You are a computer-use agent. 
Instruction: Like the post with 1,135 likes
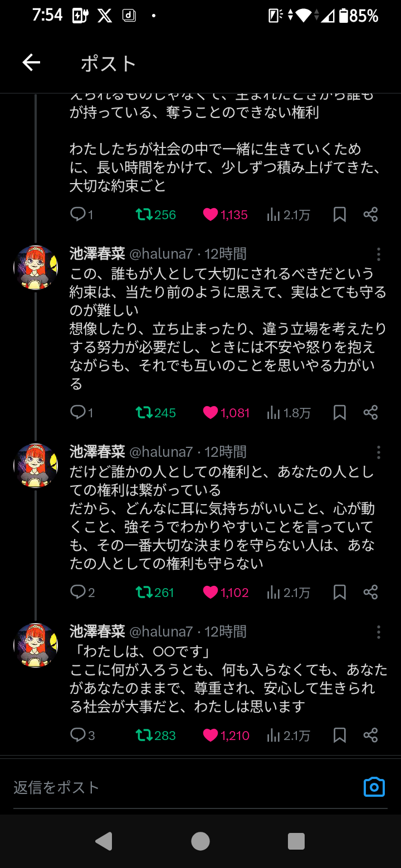coord(211,215)
